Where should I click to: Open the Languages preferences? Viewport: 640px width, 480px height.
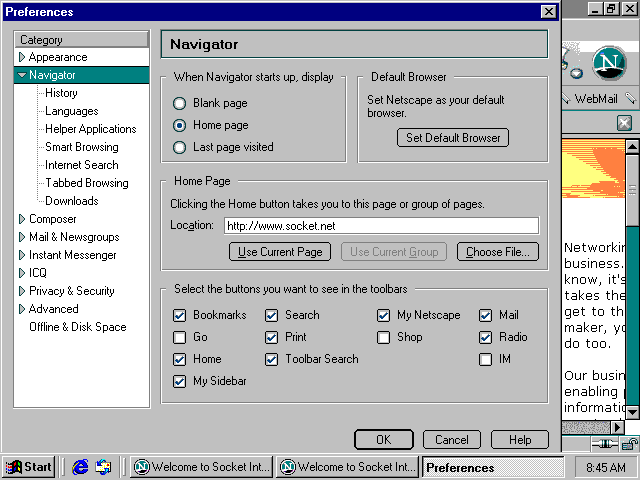[x=72, y=111]
